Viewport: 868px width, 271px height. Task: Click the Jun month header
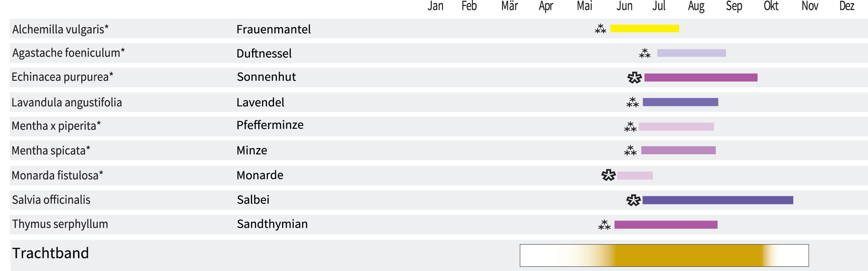[x=624, y=7]
